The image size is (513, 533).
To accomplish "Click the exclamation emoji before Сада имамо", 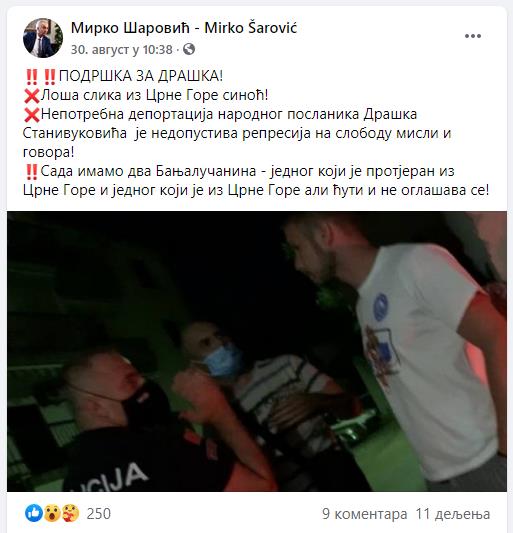I will click(x=32, y=172).
